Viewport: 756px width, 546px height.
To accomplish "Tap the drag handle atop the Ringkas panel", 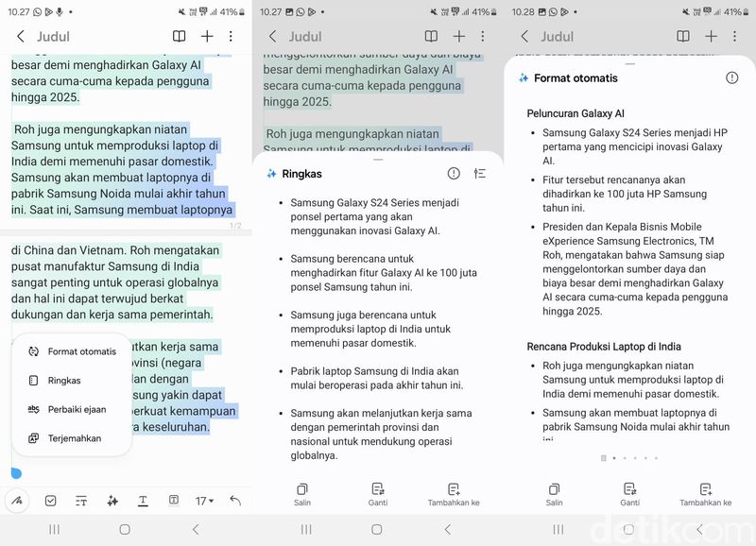I will pos(378,160).
